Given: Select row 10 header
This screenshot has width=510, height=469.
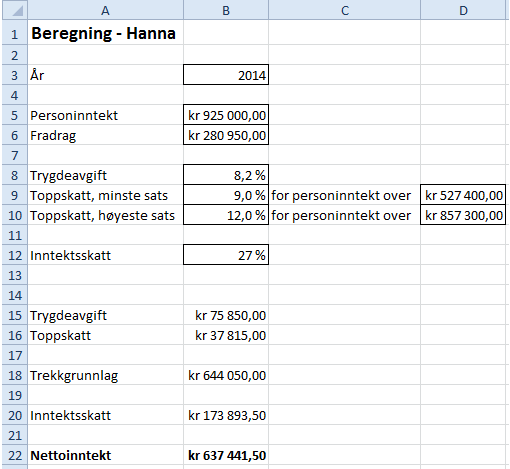Looking at the screenshot, I should pyautogui.click(x=15, y=215).
